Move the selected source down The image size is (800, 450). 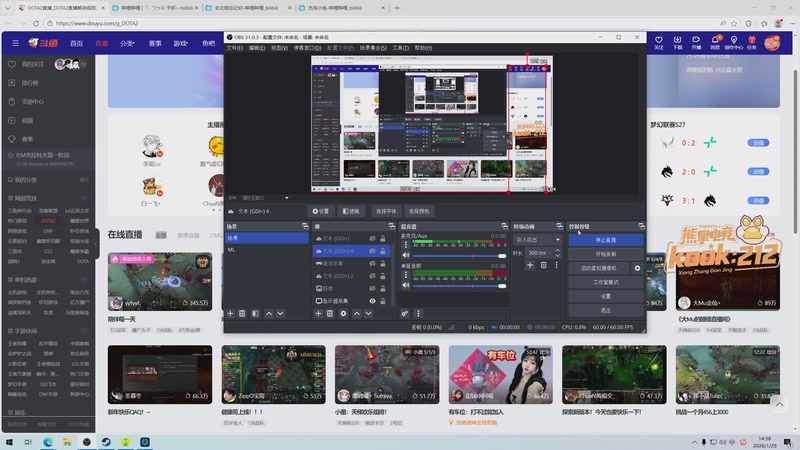(368, 313)
